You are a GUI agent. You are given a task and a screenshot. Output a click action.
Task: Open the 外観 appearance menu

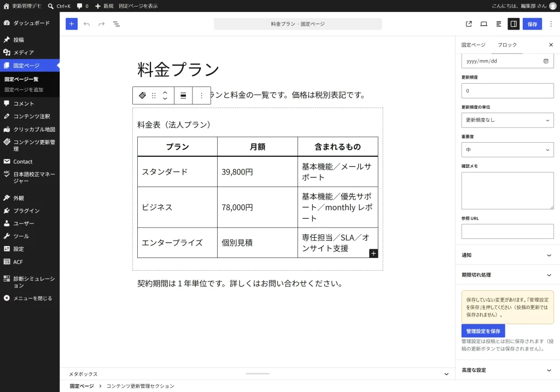(x=30, y=198)
